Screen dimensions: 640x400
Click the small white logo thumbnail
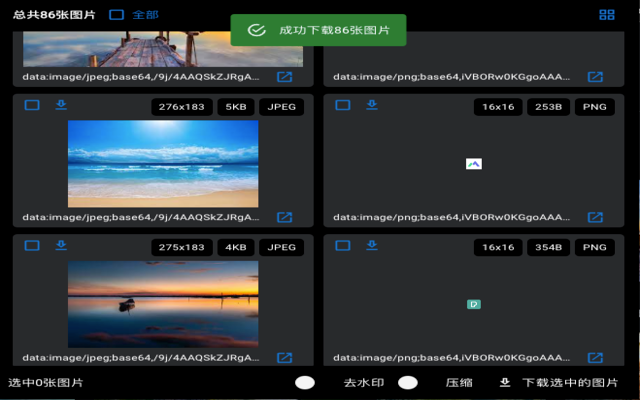tap(474, 164)
